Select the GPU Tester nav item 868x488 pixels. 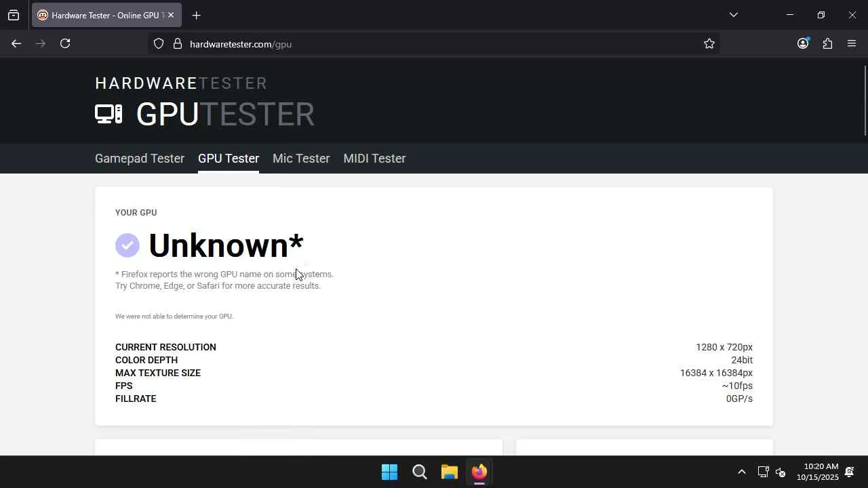[229, 158]
